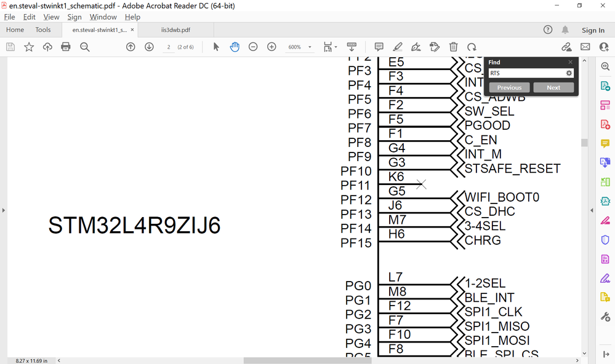The width and height of the screenshot is (615, 364).
Task: Open the Redact tool in the right pane
Action: 605,220
